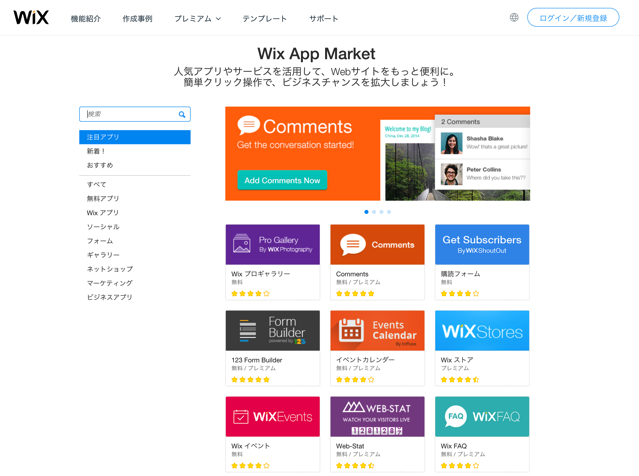
Task: Click the 購読フォーム app title
Action: coord(461,274)
